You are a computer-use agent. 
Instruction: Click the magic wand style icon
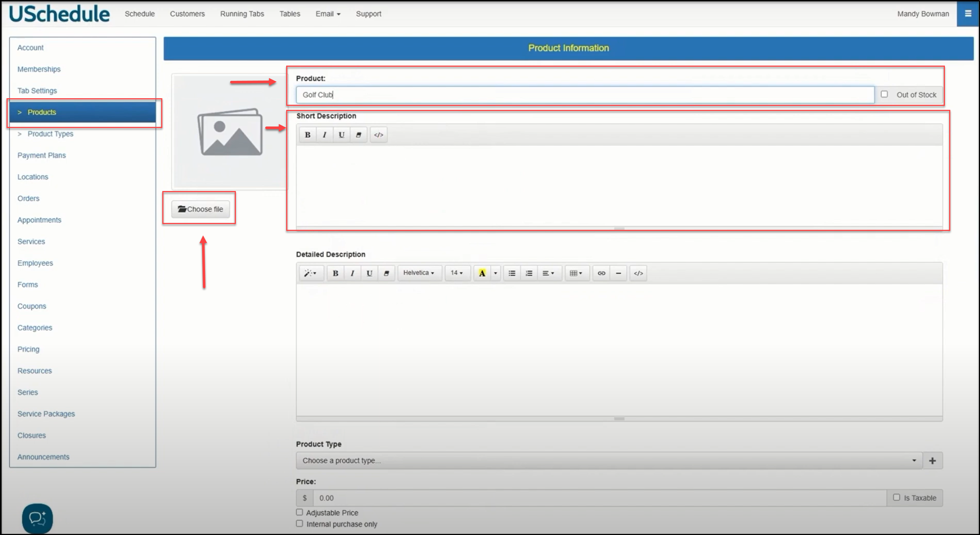click(x=310, y=273)
